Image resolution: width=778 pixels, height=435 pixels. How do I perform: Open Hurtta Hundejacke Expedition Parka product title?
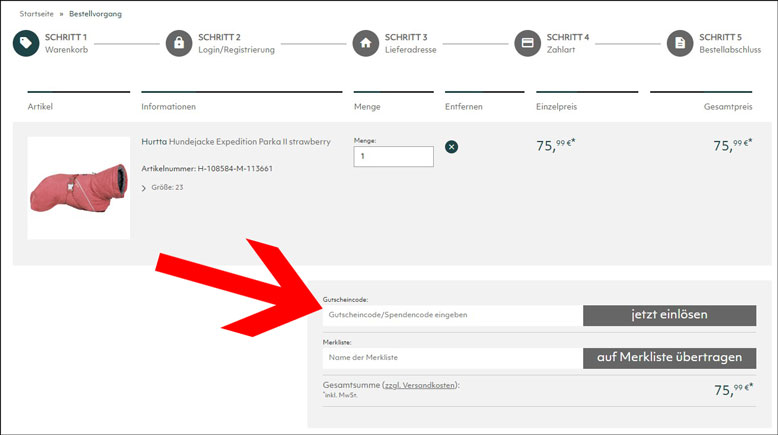(x=236, y=142)
